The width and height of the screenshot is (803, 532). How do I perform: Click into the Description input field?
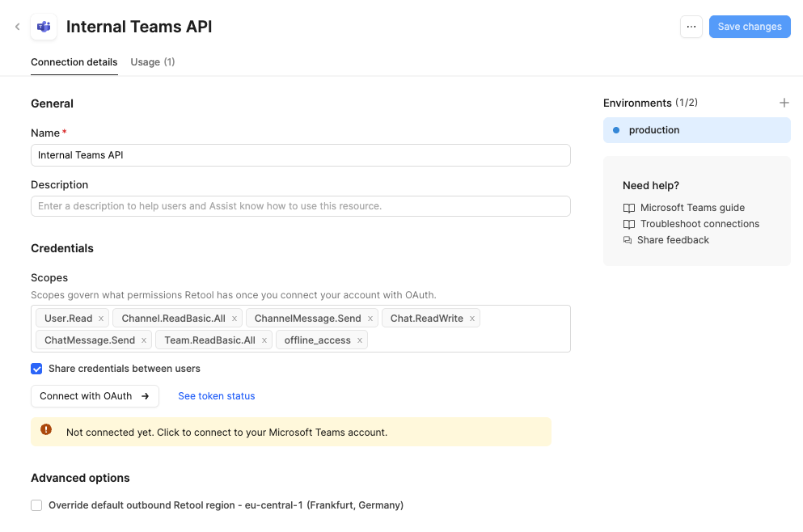[x=300, y=206]
